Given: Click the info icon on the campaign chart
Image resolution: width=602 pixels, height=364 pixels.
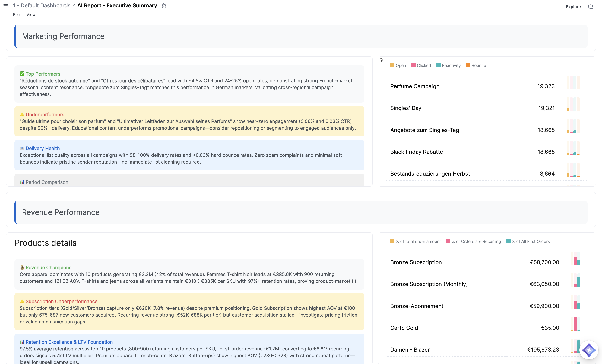Looking at the screenshot, I should [x=381, y=60].
